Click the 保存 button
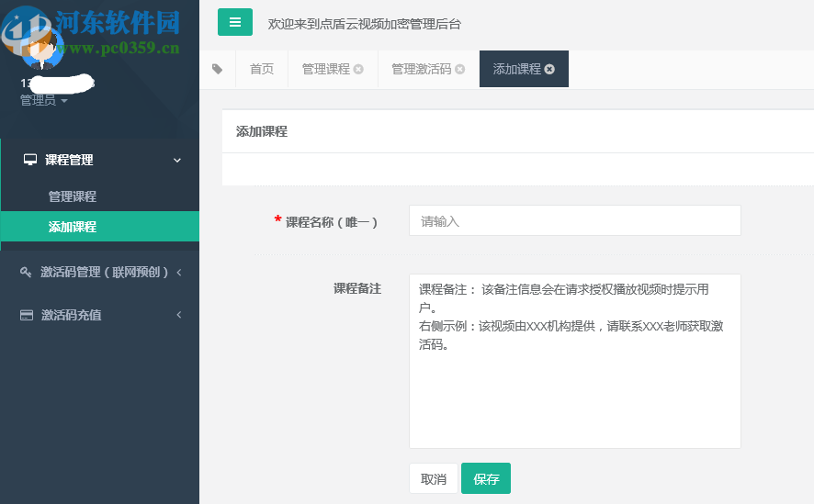This screenshot has height=504, width=814. point(486,478)
